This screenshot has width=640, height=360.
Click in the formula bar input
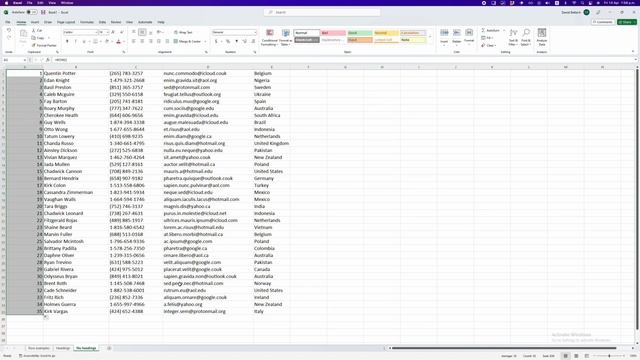point(343,60)
